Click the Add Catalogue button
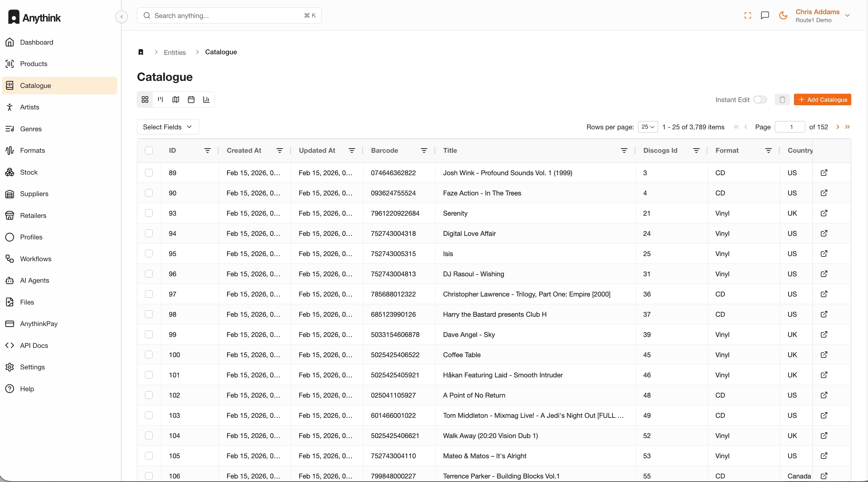This screenshot has height=482, width=868. (822, 99)
